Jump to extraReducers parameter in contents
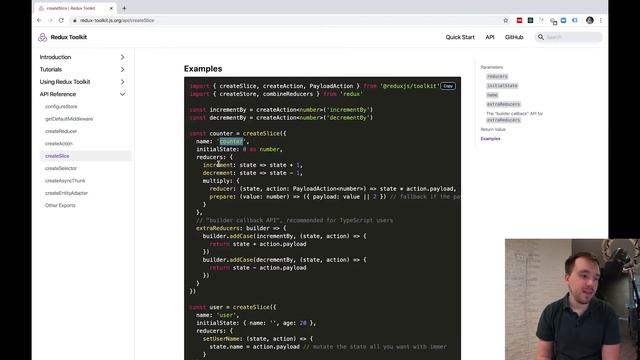The height and width of the screenshot is (360, 640). (503, 104)
